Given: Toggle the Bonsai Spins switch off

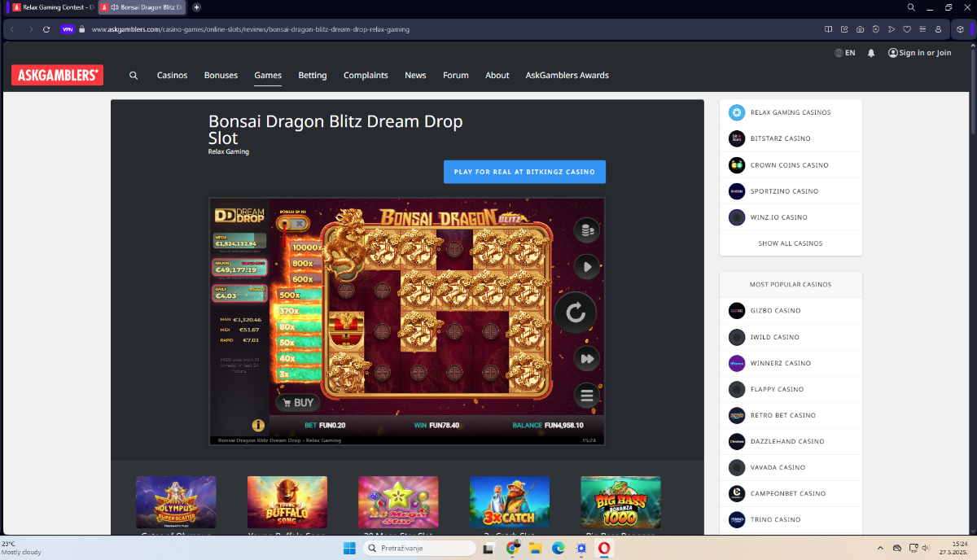Looking at the screenshot, I should [x=295, y=223].
